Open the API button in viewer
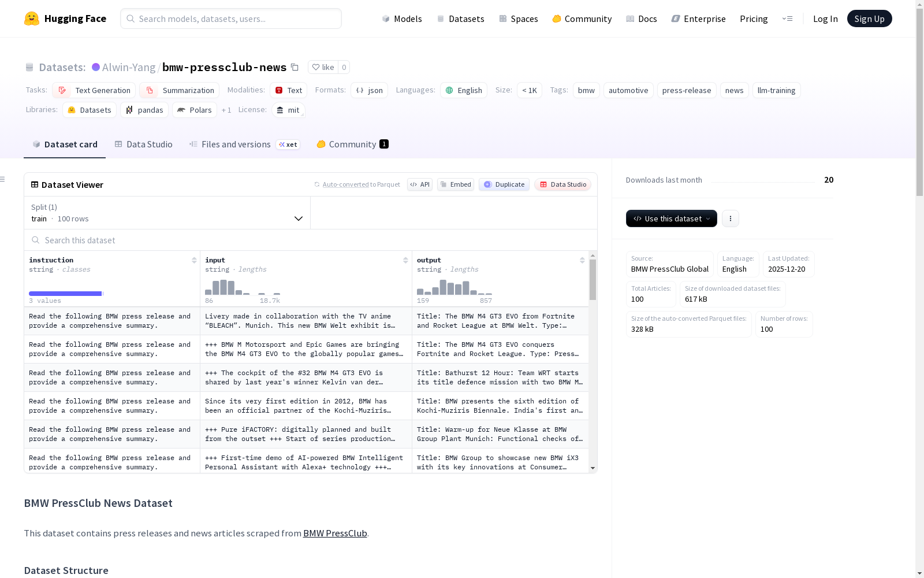Screen dimensions: 924x578 (420, 184)
